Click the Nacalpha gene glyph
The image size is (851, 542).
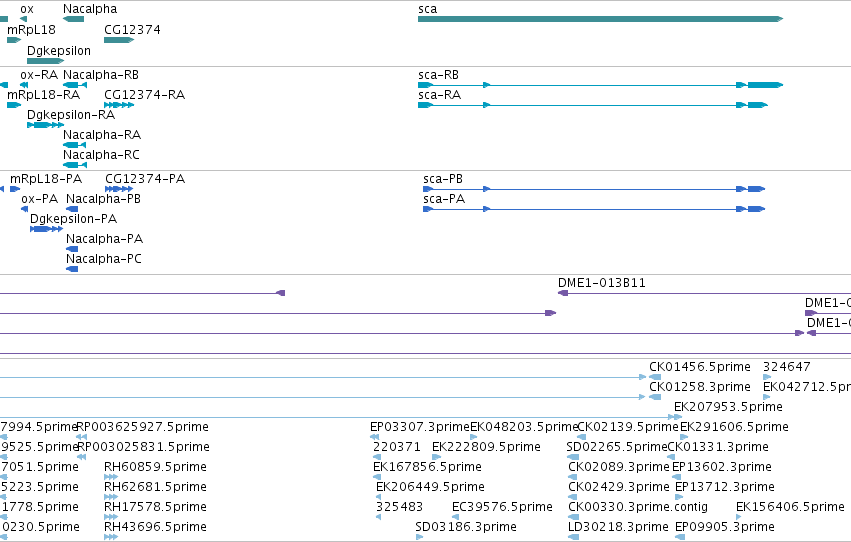73,19
